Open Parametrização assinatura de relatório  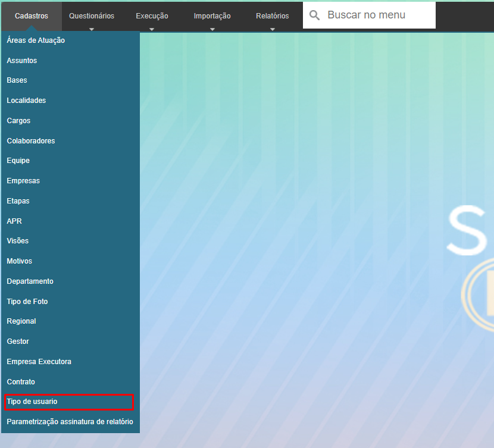(x=70, y=422)
